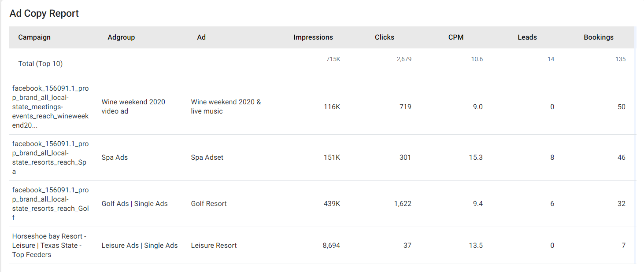Click the CPM column header
The height and width of the screenshot is (272, 644).
pos(456,37)
